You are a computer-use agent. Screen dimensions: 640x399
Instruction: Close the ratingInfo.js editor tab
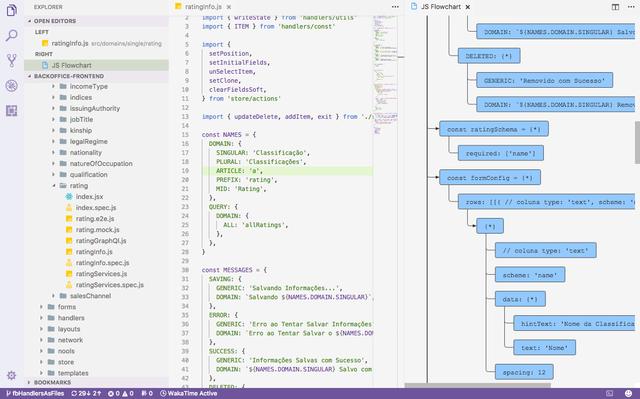pos(229,7)
